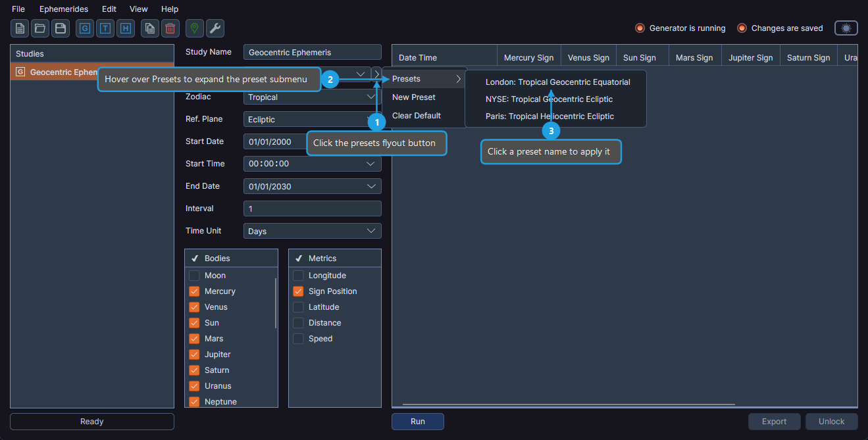The height and width of the screenshot is (440, 868).
Task: Open settings with the wrench icon
Action: tap(215, 28)
